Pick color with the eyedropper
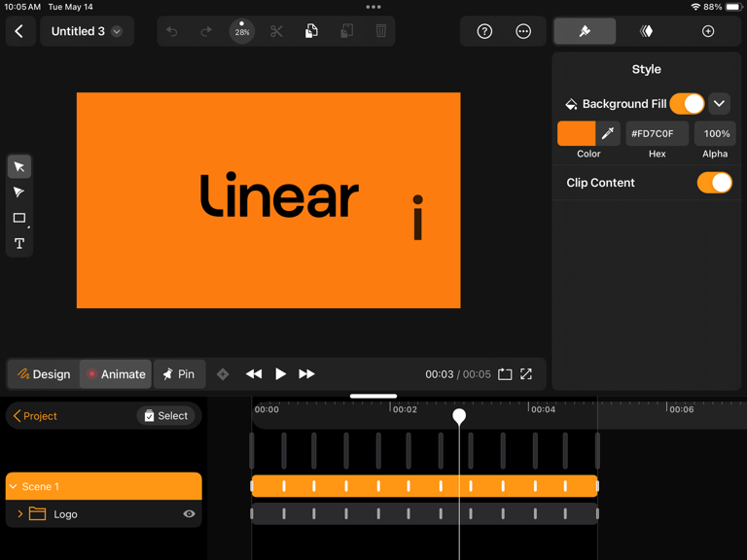Image resolution: width=747 pixels, height=560 pixels. (x=607, y=133)
